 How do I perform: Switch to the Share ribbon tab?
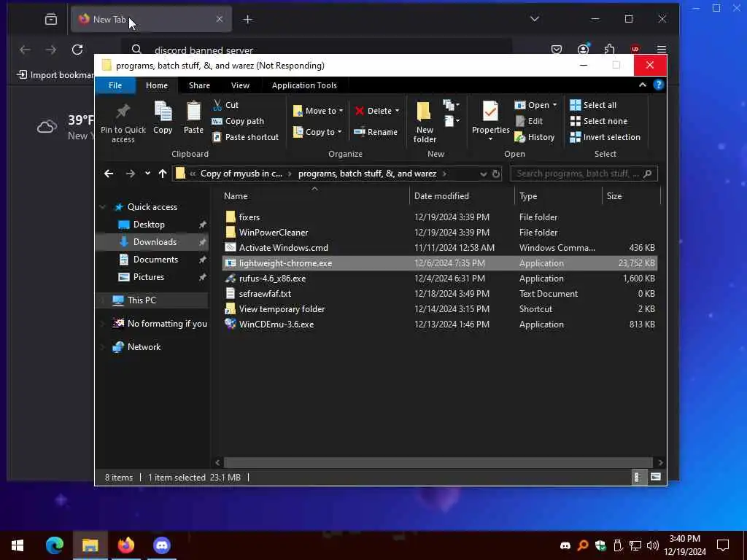point(199,85)
